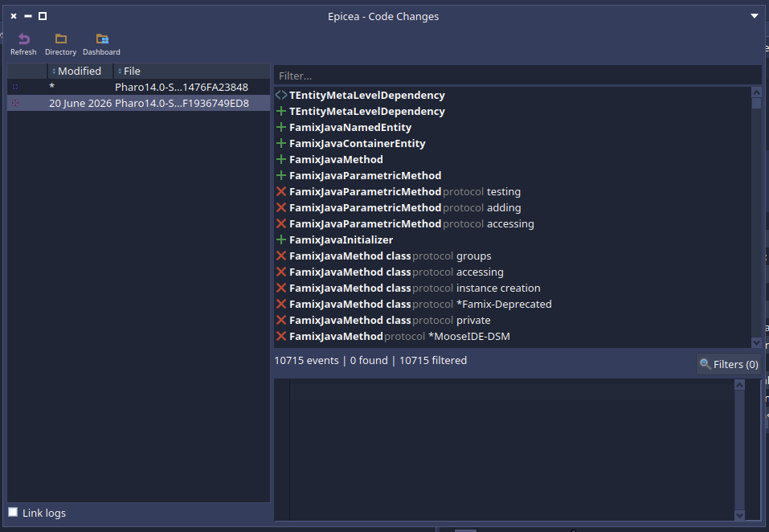Click the status dot icon of the 1476FA23848 log
The height and width of the screenshot is (532, 769).
click(15, 87)
